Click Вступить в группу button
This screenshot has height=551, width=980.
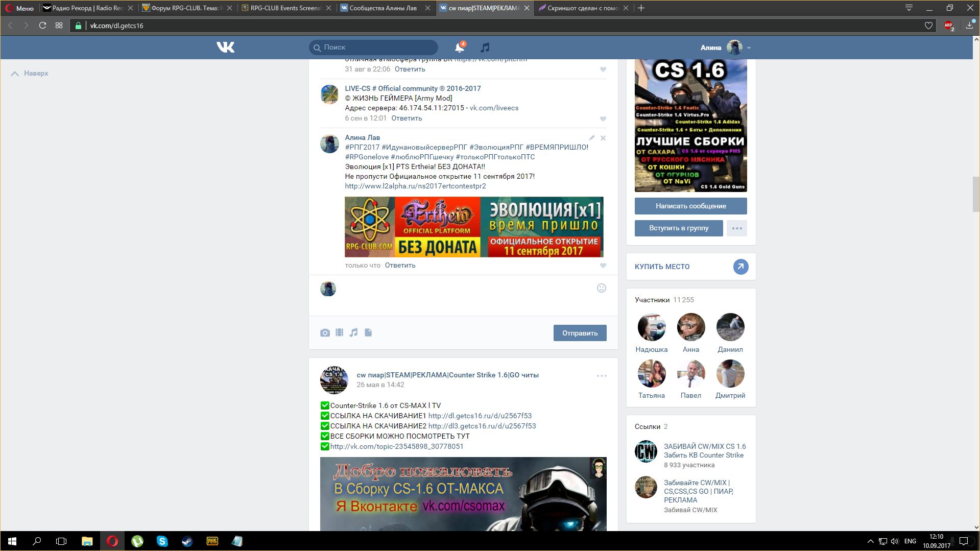pos(679,228)
